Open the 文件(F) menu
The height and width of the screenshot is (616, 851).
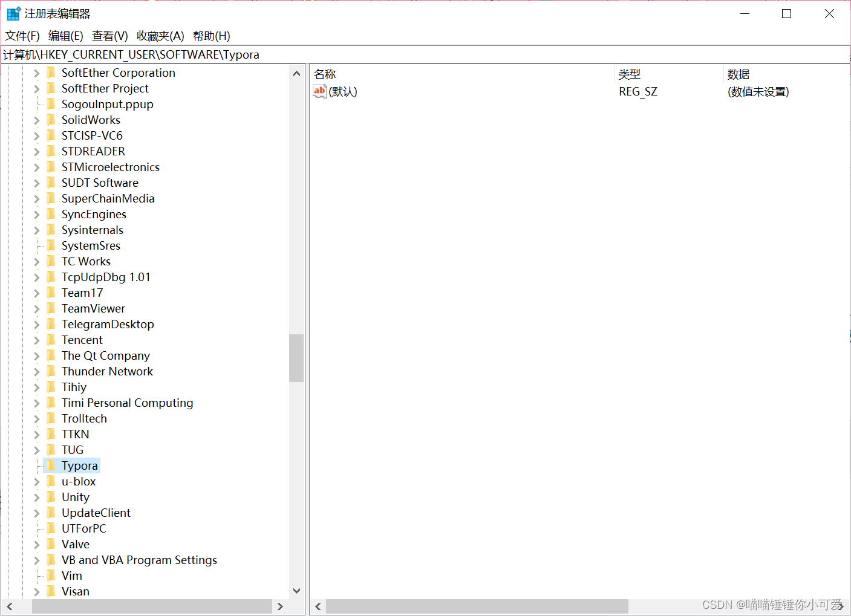(22, 36)
